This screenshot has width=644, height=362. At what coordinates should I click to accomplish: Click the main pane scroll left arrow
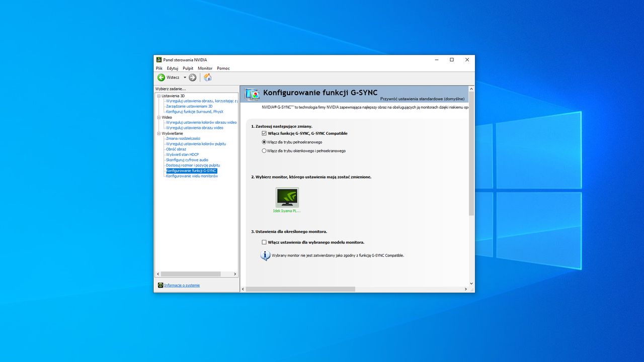pos(243,289)
